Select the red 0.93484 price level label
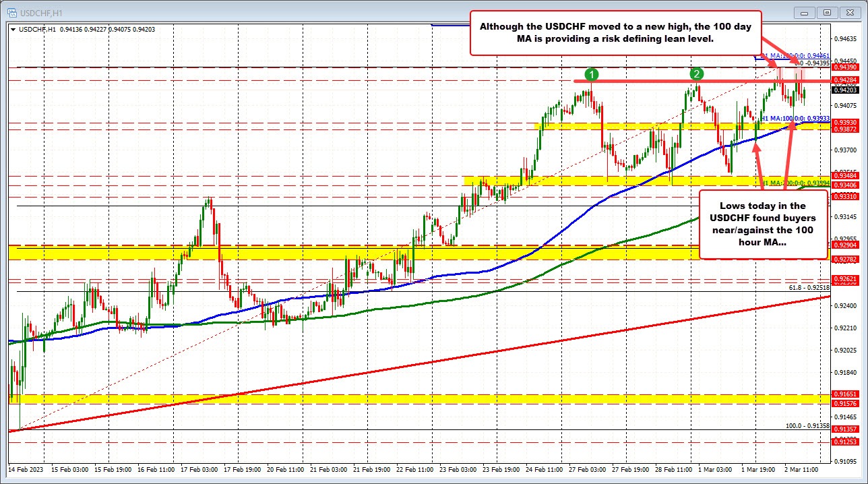 coord(844,176)
